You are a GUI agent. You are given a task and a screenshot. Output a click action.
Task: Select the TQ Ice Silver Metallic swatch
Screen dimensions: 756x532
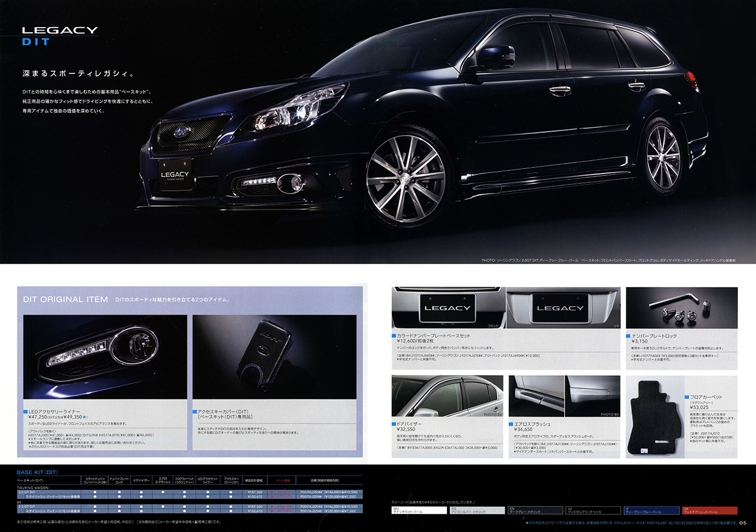coord(477,510)
